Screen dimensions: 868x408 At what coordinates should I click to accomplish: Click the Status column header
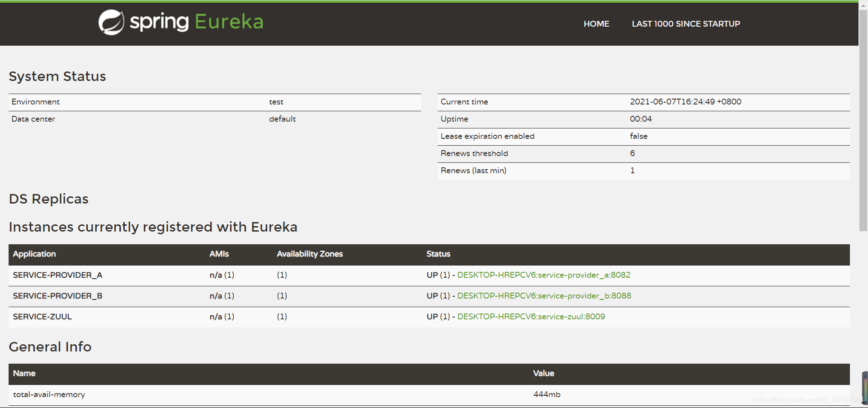click(439, 254)
